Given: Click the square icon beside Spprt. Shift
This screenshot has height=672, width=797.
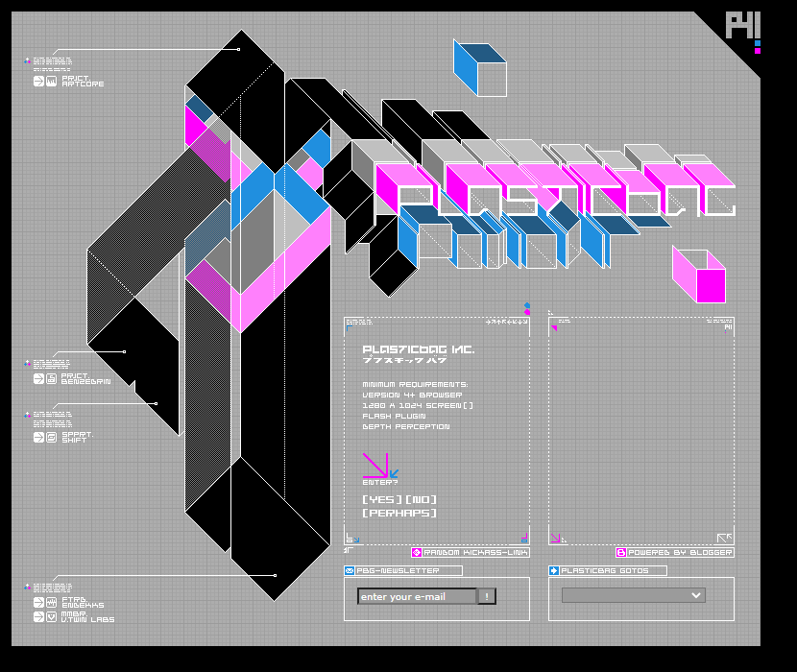Looking at the screenshot, I should click(x=51, y=437).
